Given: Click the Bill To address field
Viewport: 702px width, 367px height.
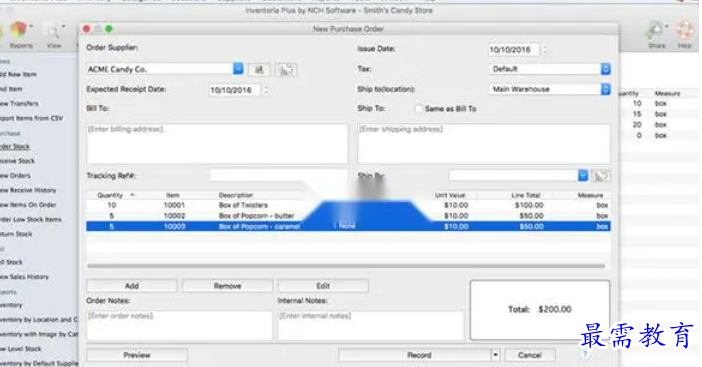Looking at the screenshot, I should coord(217,144).
